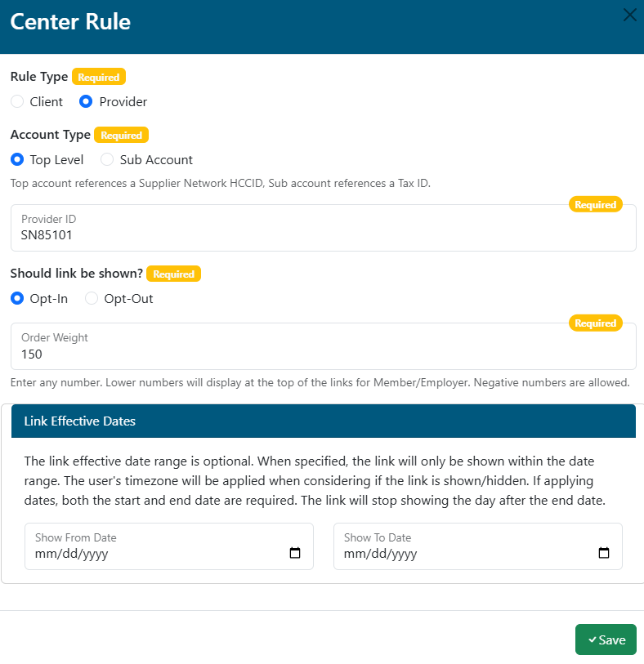Click the Required badge on Order Weight
This screenshot has width=644, height=664.
pyautogui.click(x=595, y=323)
